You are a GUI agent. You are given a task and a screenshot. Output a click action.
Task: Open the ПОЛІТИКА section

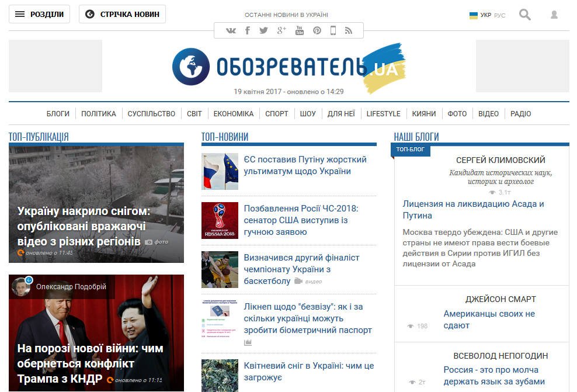point(99,114)
